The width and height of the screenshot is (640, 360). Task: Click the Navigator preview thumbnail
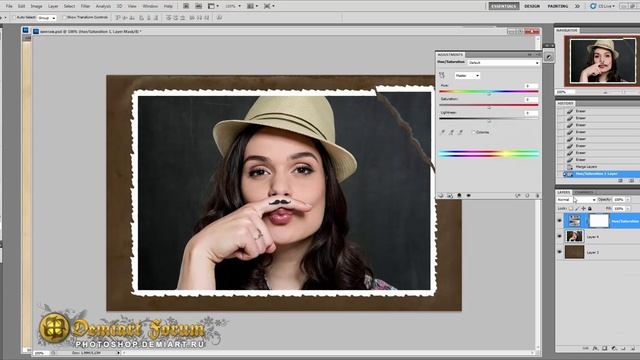tap(602, 60)
